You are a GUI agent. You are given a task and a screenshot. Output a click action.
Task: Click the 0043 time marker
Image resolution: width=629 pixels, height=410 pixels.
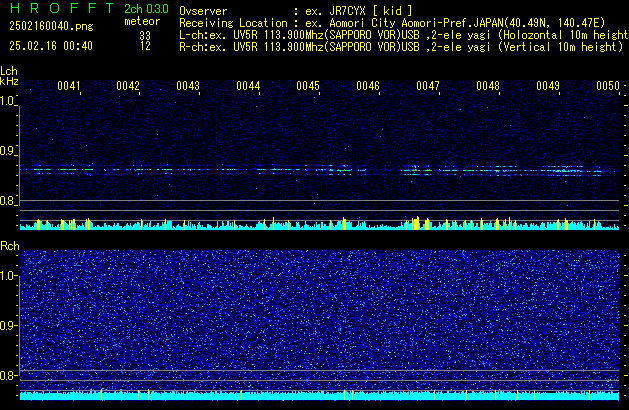(x=188, y=86)
